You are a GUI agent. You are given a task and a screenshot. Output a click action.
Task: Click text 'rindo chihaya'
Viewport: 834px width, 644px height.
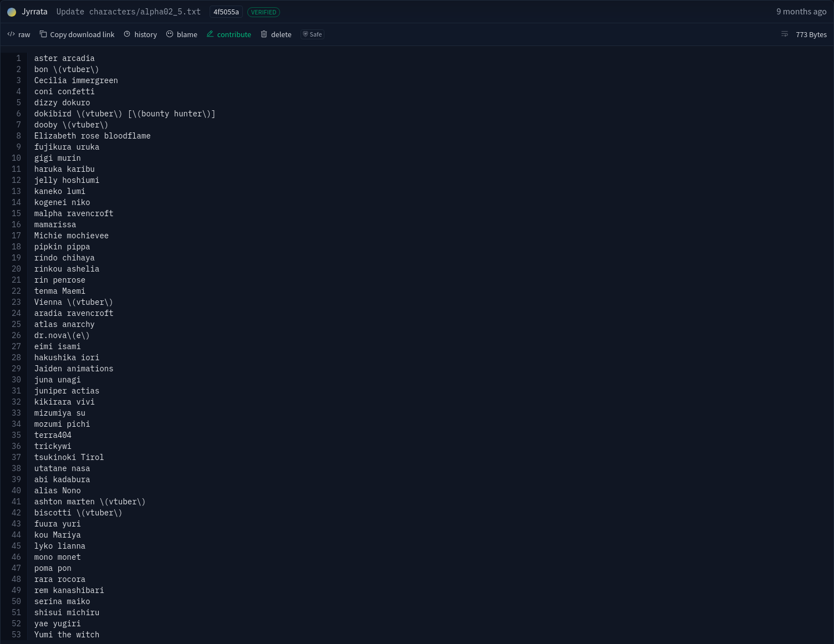tap(64, 258)
